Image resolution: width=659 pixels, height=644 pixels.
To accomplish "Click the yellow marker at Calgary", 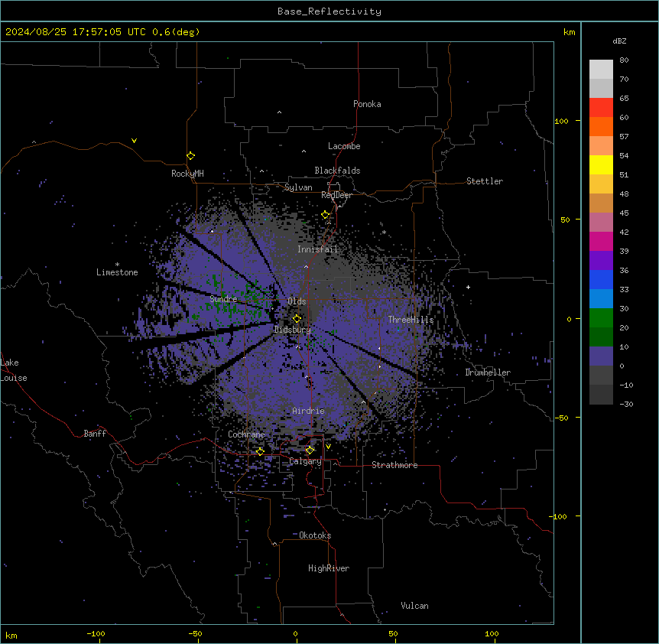I will point(310,450).
